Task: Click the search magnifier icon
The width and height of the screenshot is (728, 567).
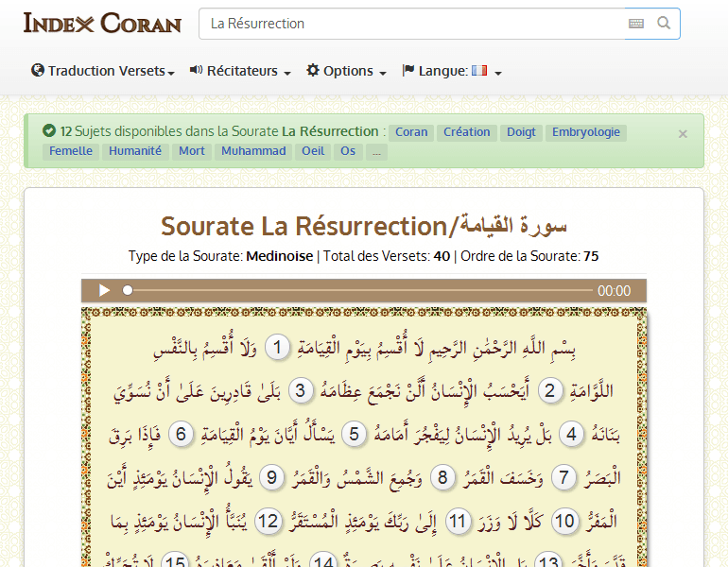Action: tap(664, 24)
